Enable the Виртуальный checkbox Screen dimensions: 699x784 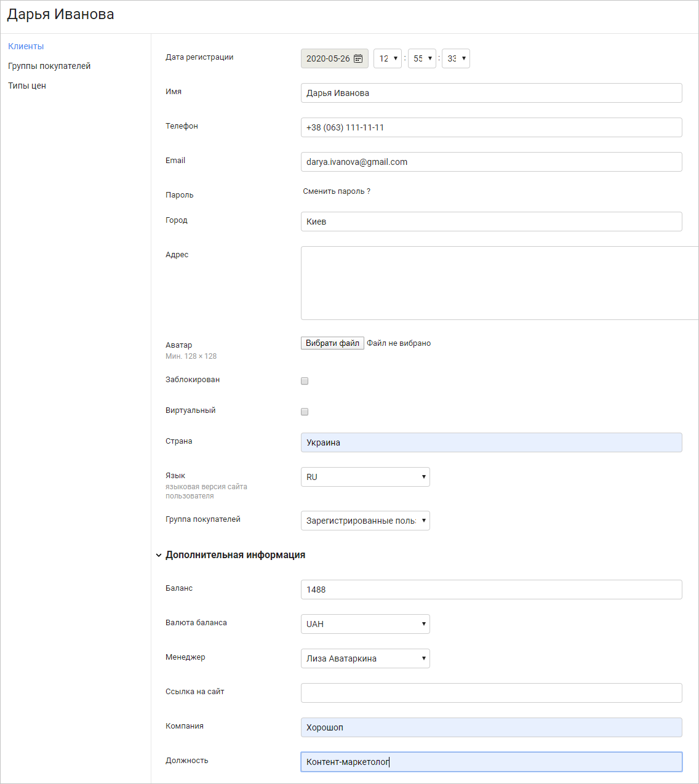tap(305, 412)
